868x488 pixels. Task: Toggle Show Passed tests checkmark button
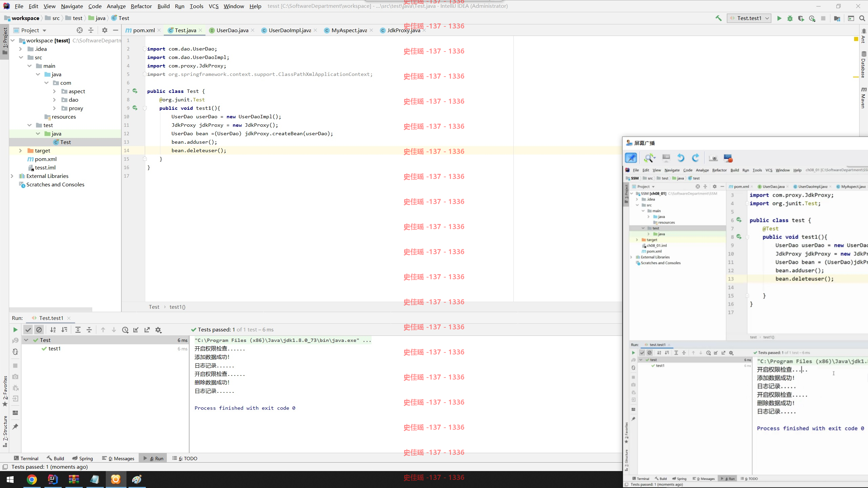click(28, 330)
